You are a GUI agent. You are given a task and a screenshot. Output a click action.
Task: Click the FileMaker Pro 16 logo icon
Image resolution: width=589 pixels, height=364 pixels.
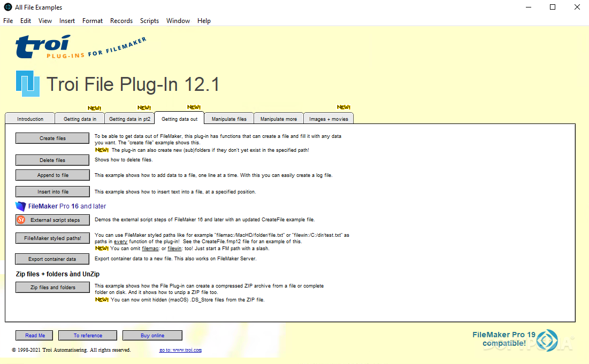(21, 206)
